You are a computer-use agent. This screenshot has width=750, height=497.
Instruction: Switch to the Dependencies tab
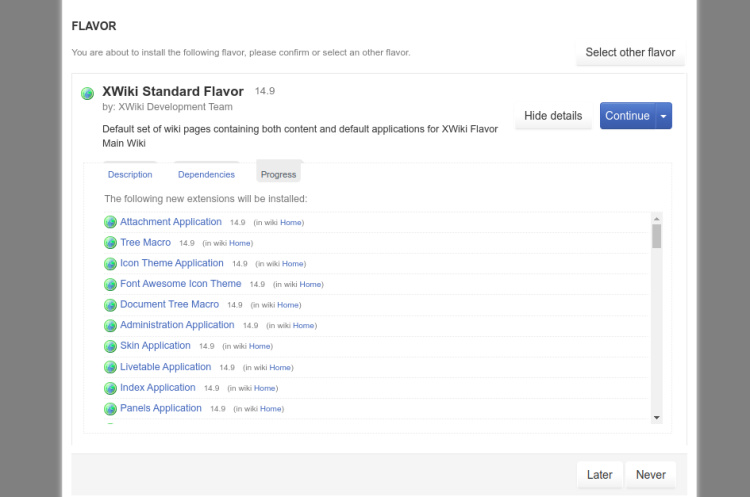point(206,174)
